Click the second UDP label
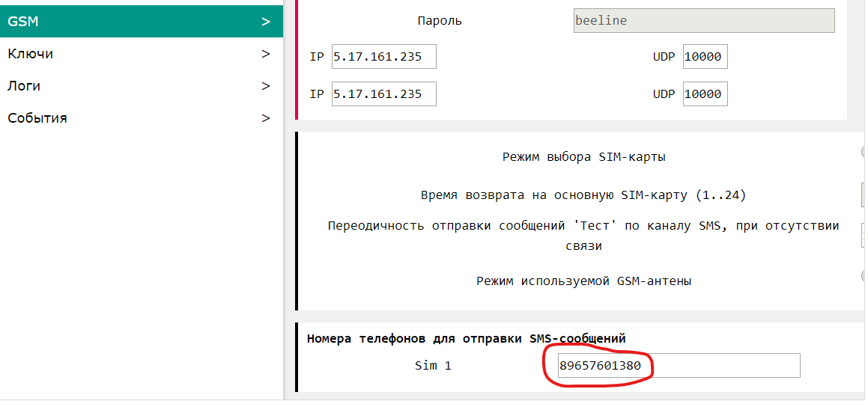This screenshot has height=407, width=868. pyautogui.click(x=664, y=94)
